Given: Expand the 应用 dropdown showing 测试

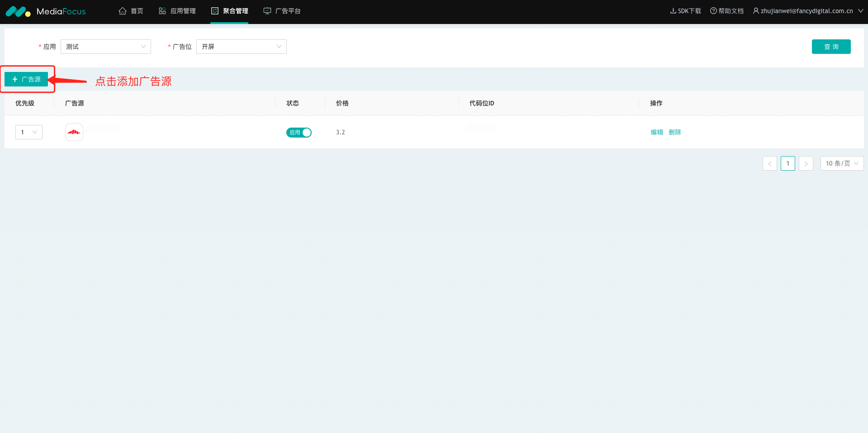Looking at the screenshot, I should pos(105,47).
